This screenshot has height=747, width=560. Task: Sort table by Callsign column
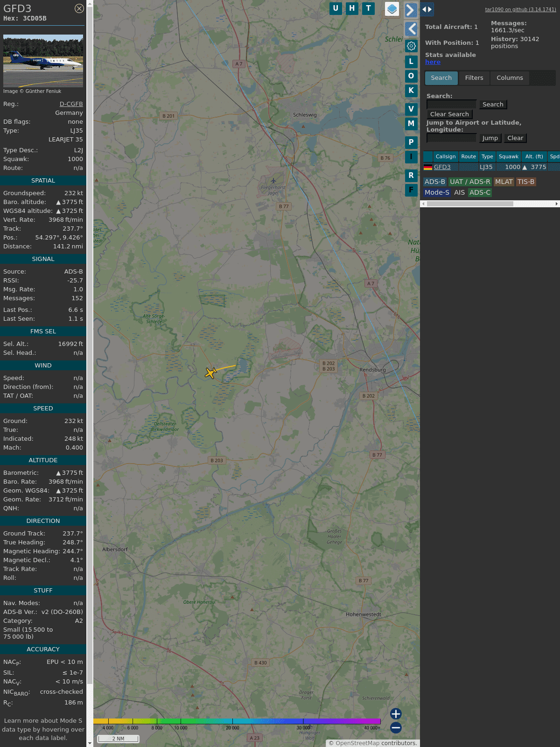point(446,157)
